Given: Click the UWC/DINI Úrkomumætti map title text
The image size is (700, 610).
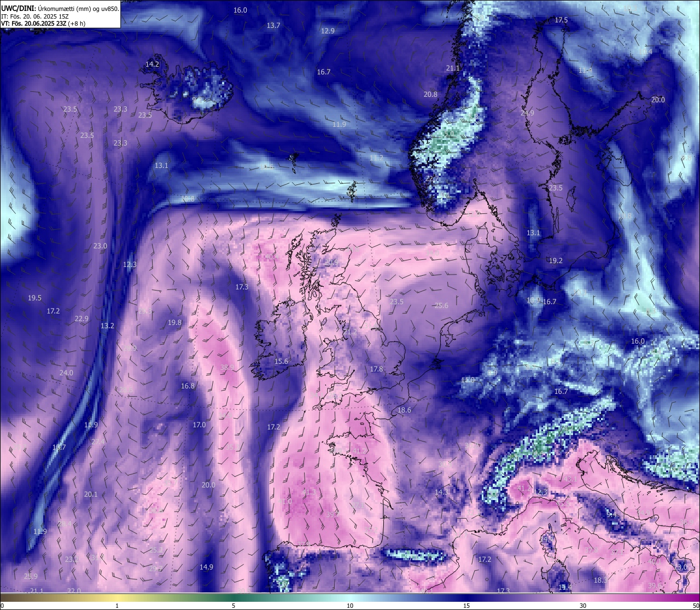Looking at the screenshot, I should point(60,8).
